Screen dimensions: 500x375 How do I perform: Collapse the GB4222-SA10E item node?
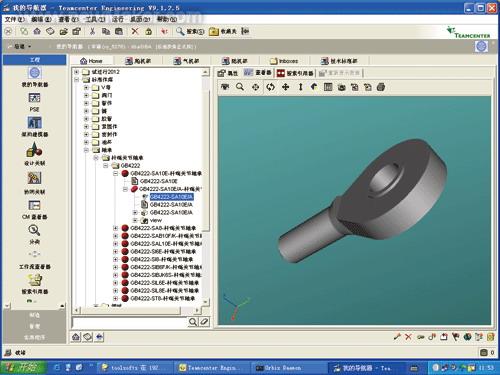point(115,173)
